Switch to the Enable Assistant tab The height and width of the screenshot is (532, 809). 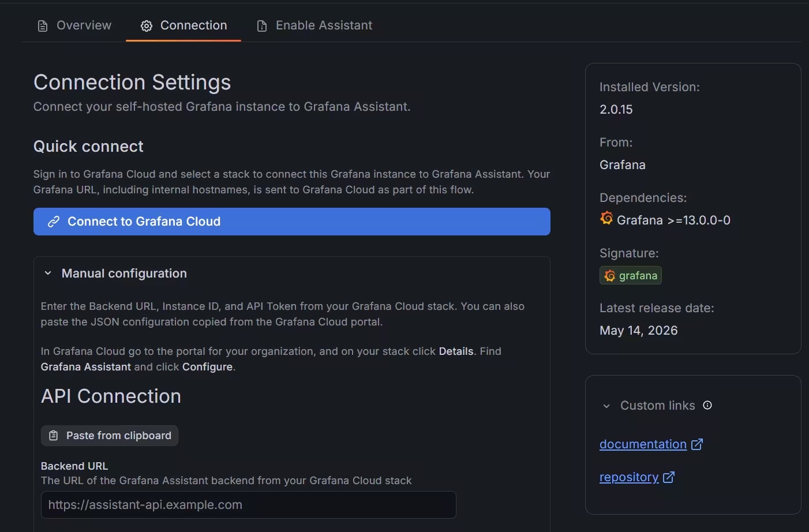pyautogui.click(x=314, y=25)
